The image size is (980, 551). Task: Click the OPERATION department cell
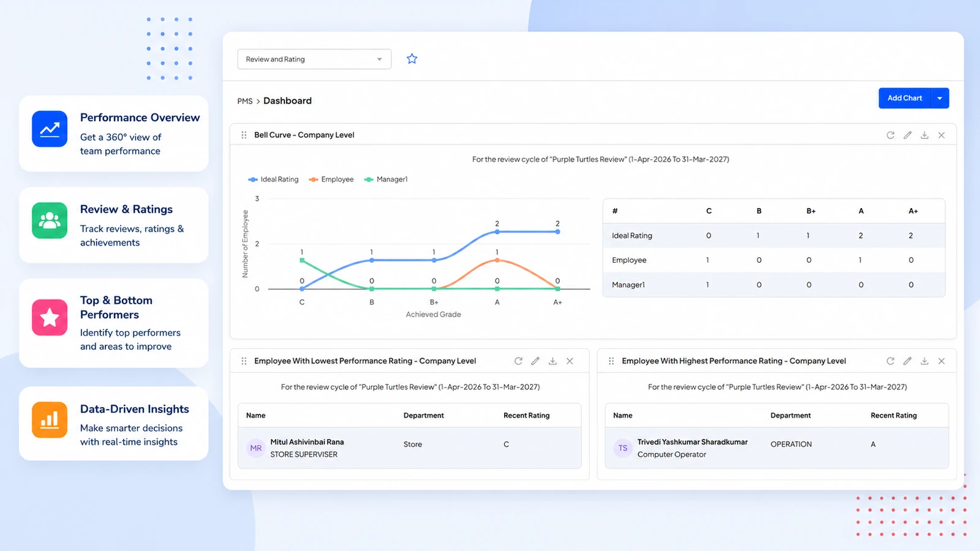point(791,444)
